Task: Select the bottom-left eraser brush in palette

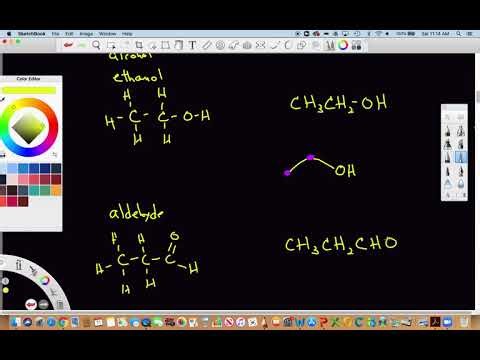Action: [x=448, y=183]
